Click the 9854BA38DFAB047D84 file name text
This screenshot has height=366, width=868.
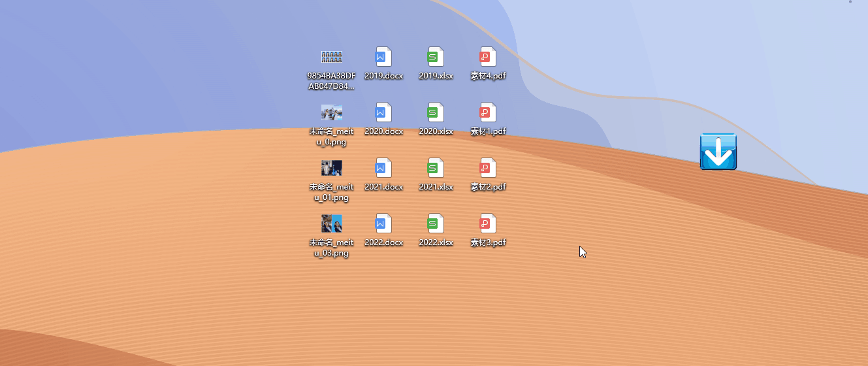tap(332, 80)
